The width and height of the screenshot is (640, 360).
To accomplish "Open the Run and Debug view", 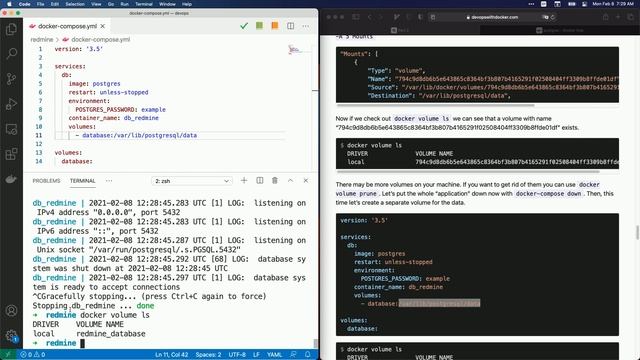I will click(x=11, y=104).
